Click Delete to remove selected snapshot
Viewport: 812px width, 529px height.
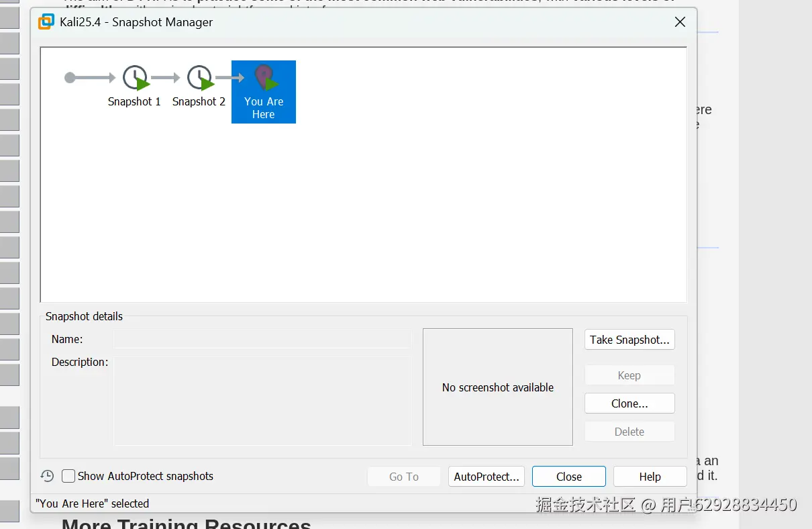point(629,432)
